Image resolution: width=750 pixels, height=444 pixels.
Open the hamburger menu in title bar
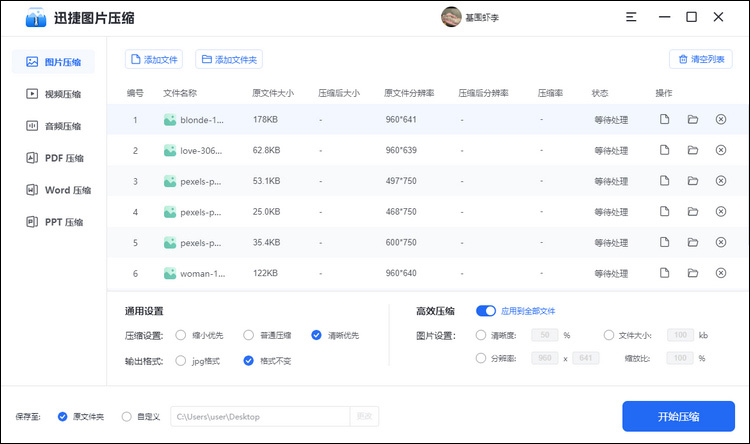click(631, 17)
